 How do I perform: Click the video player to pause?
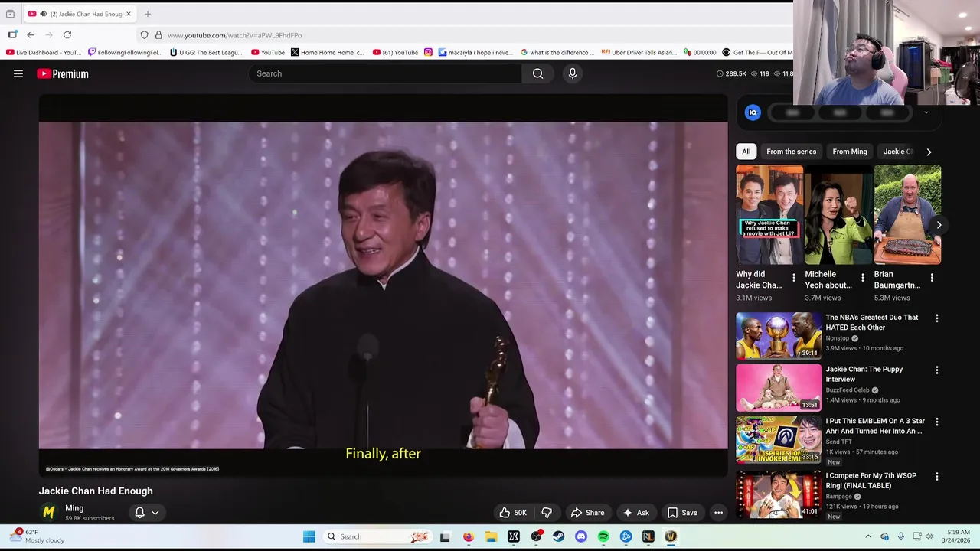383,285
